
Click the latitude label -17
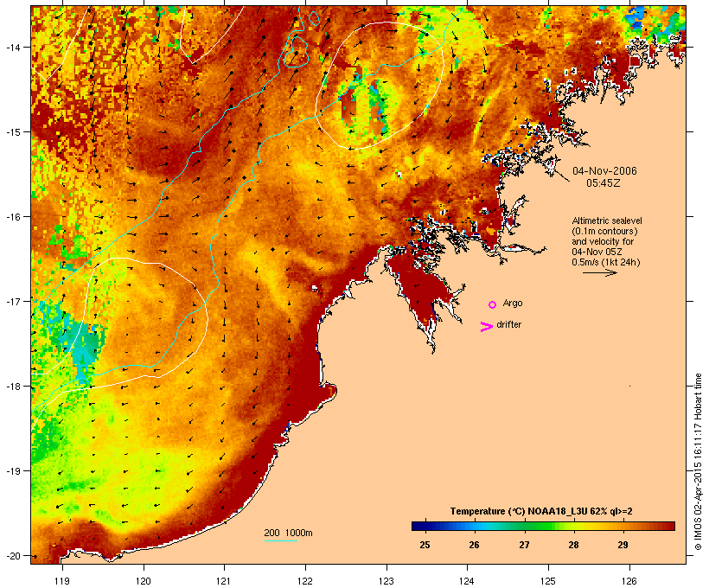tap(12, 301)
